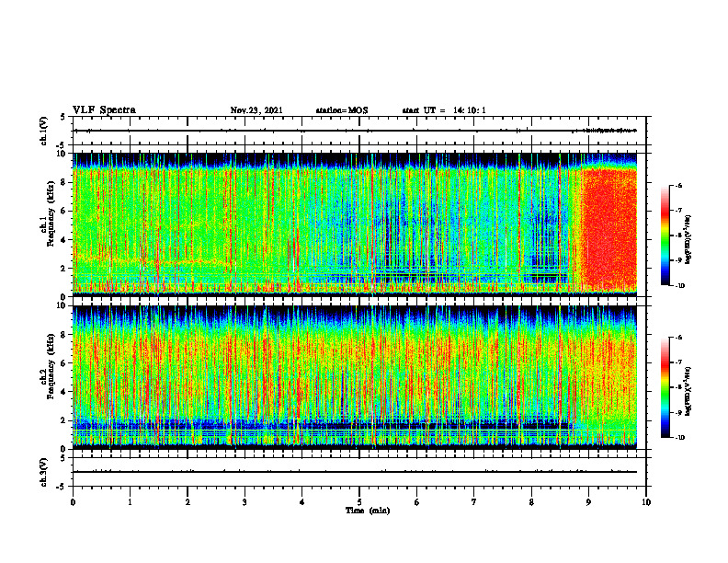The height and width of the screenshot is (563, 728).
Task: Click x-axis tick label "10" on time axis
Action: click(x=646, y=502)
